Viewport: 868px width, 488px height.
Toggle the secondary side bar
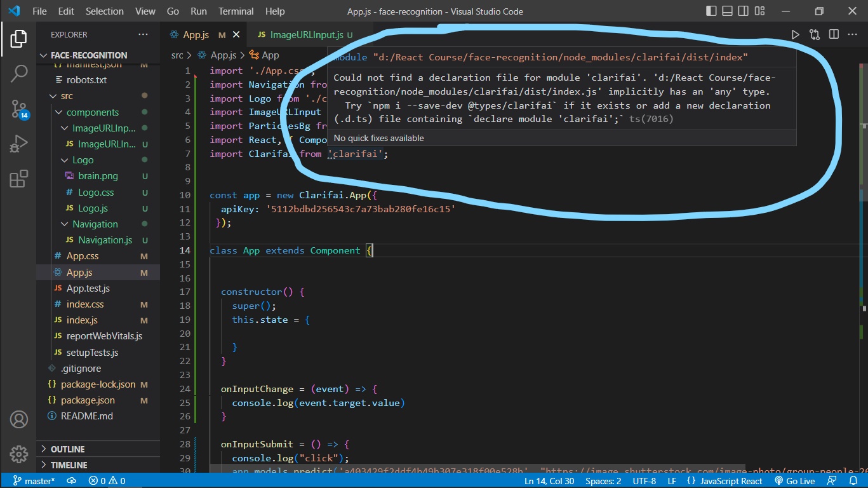744,11
